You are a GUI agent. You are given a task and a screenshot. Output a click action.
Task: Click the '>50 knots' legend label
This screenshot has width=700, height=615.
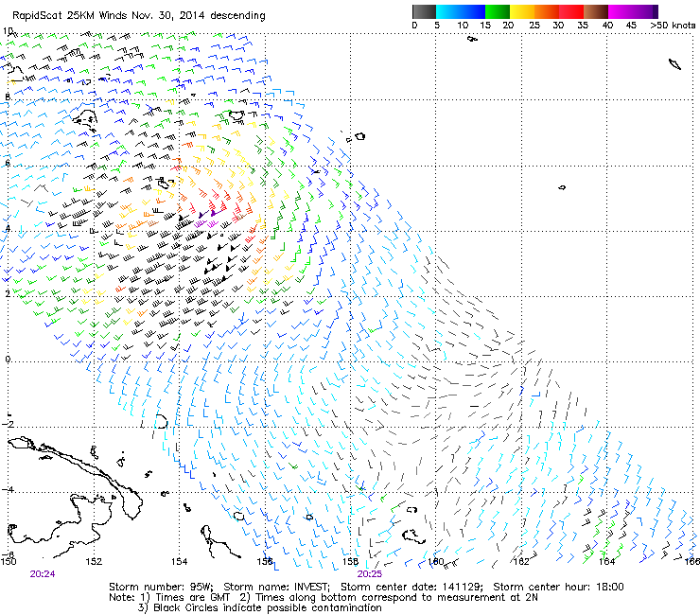pyautogui.click(x=673, y=26)
